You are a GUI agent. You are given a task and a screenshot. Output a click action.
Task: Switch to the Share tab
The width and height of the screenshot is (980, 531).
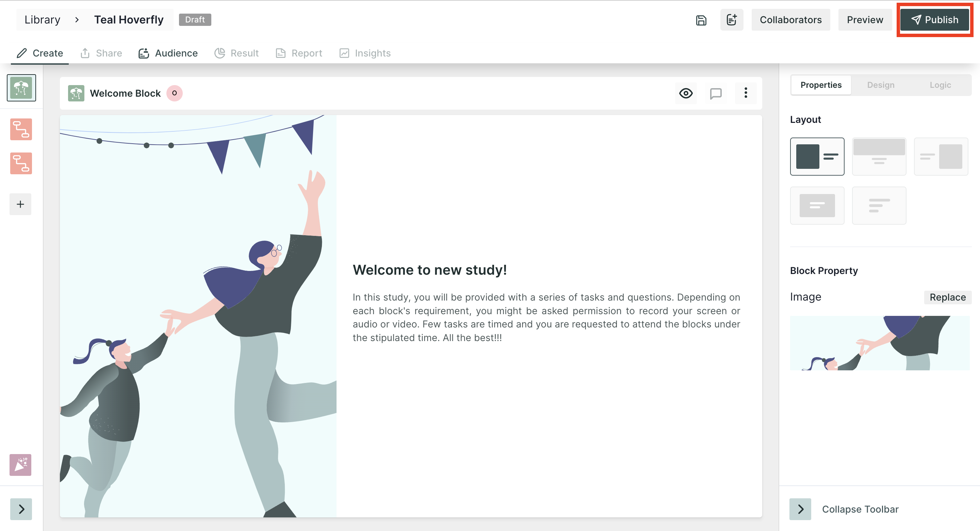coord(101,53)
